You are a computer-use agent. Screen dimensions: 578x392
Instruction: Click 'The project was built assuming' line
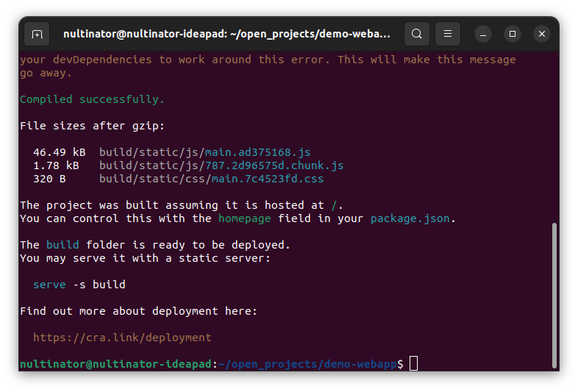click(182, 205)
